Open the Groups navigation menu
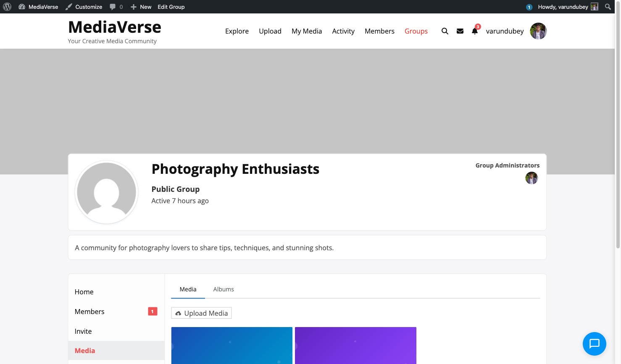Image resolution: width=621 pixels, height=364 pixels. [x=416, y=31]
